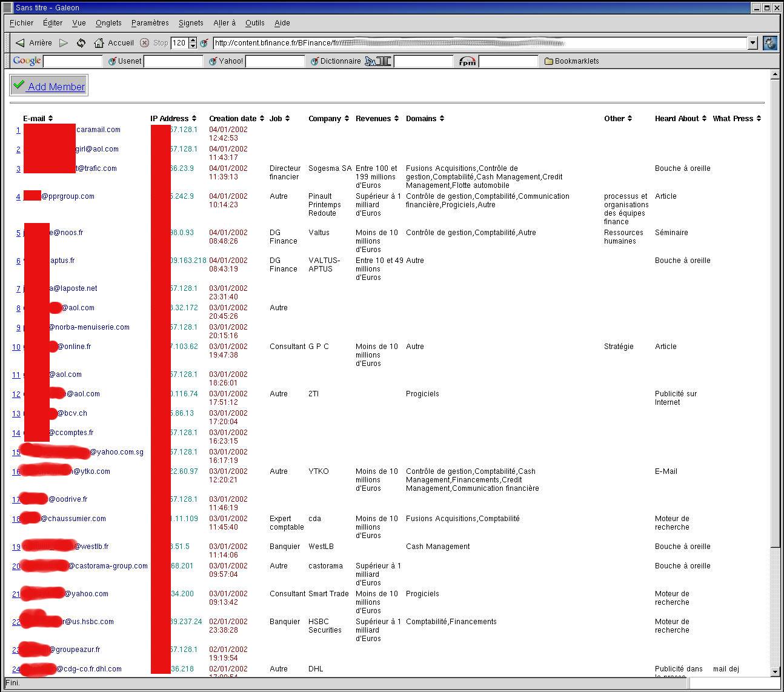784x692 pixels.
Task: Open member row number 4 link
Action: pyautogui.click(x=18, y=197)
